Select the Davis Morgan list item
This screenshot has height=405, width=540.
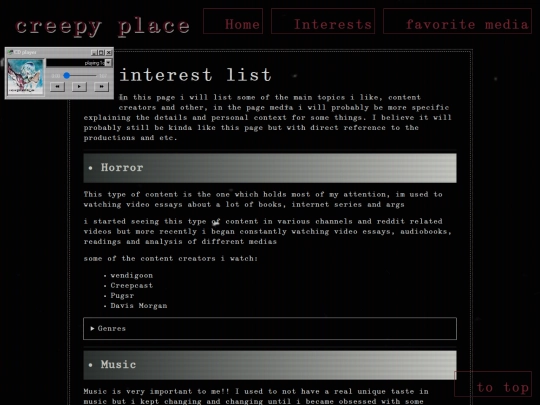coord(139,305)
